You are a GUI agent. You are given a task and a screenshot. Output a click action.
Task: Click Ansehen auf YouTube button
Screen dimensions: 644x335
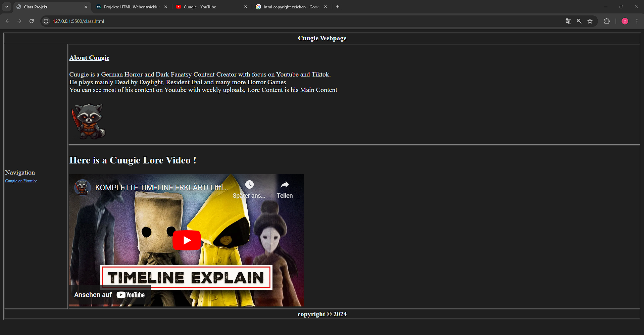tap(109, 295)
